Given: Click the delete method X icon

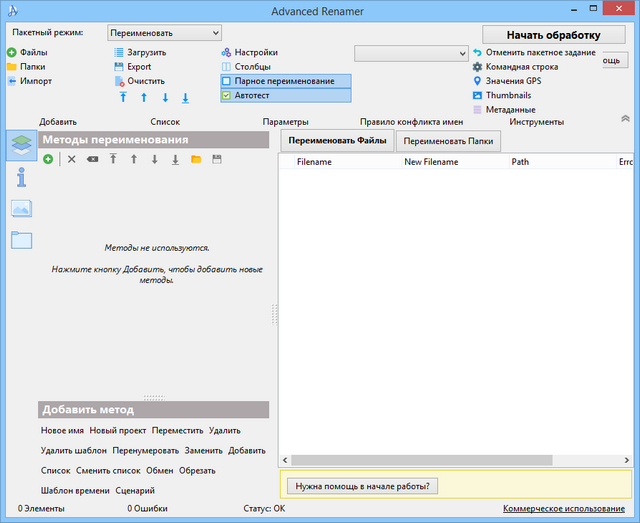Looking at the screenshot, I should click(71, 159).
